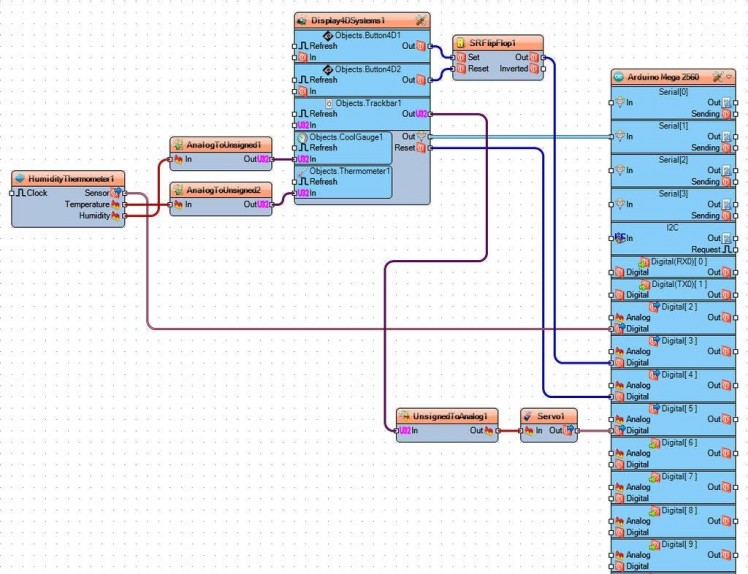The image size is (748, 574).
Task: Click Objects.CoolGauge1 U32 In pin
Action: point(303,159)
